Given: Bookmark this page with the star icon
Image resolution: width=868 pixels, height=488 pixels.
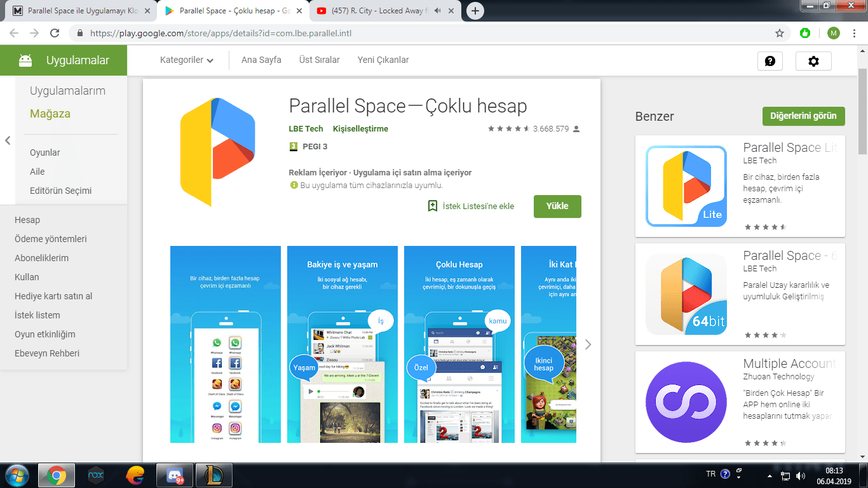Looking at the screenshot, I should 780,33.
